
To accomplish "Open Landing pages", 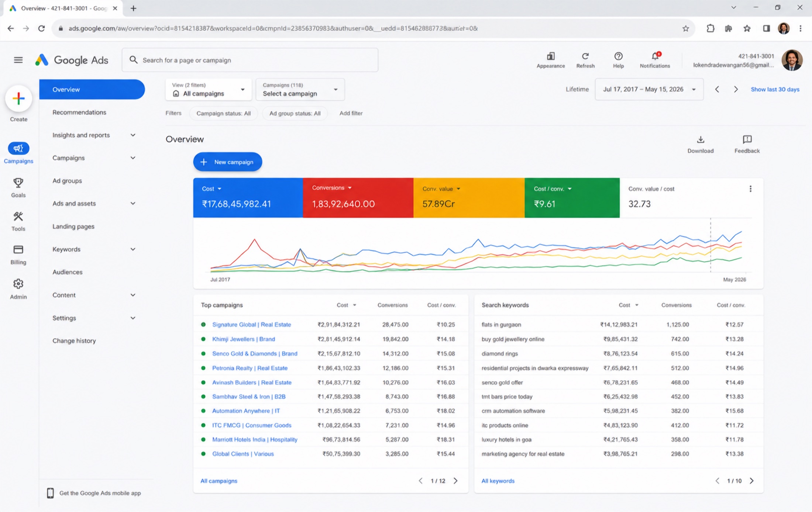I will (x=73, y=226).
